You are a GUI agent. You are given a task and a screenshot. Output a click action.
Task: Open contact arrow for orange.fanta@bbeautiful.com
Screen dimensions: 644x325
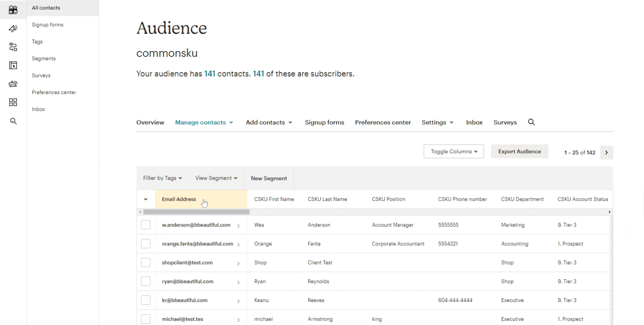(x=238, y=245)
